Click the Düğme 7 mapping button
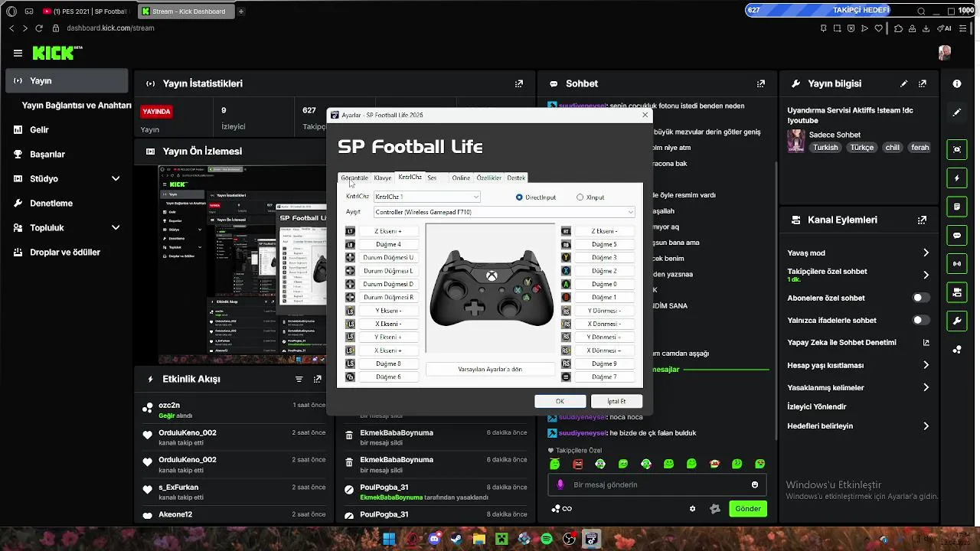The width and height of the screenshot is (980, 551). (x=604, y=377)
